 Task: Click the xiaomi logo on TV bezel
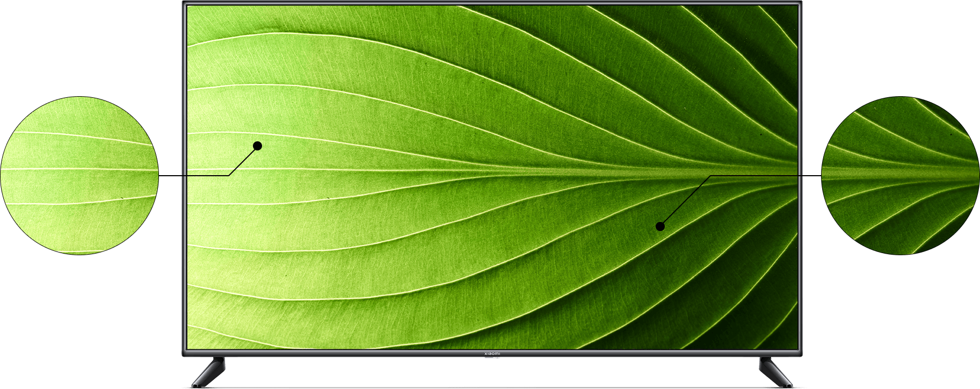492,354
